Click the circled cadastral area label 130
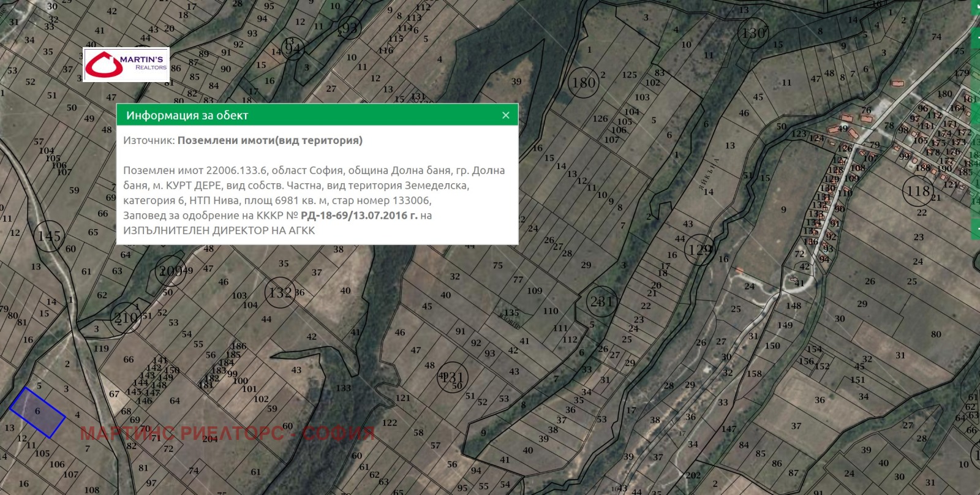 pyautogui.click(x=753, y=33)
